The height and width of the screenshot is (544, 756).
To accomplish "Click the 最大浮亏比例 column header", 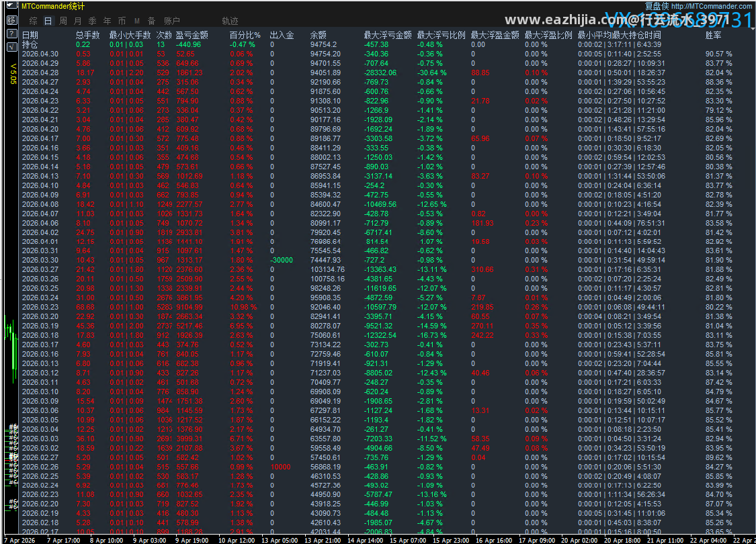I will point(441,35).
